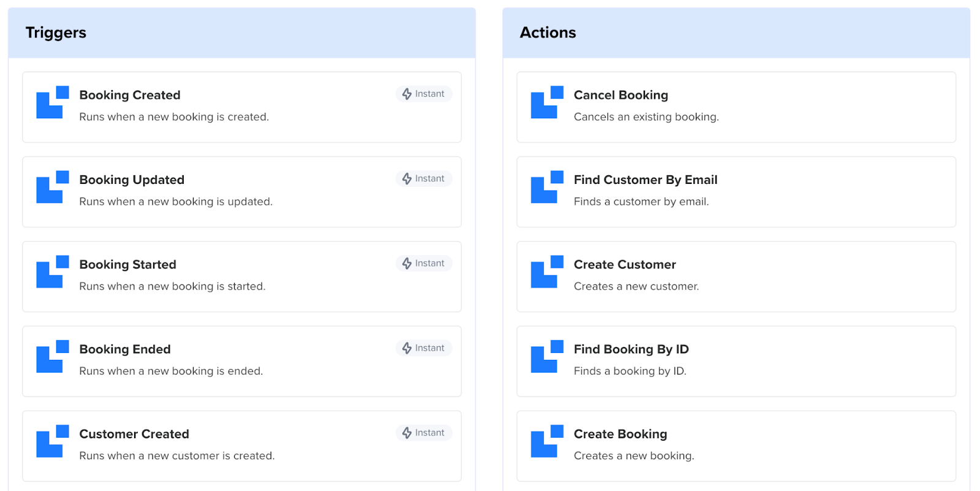Click the Actions section header
This screenshot has height=491, width=980.
click(548, 32)
